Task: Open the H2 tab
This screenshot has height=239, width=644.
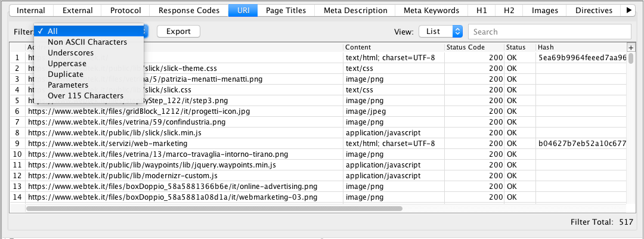Action: 509,11
